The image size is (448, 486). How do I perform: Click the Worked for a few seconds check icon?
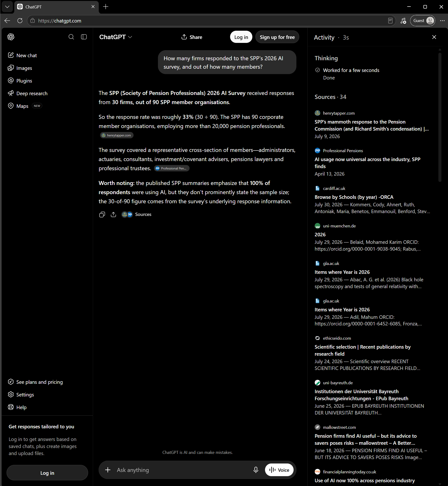[x=317, y=70]
